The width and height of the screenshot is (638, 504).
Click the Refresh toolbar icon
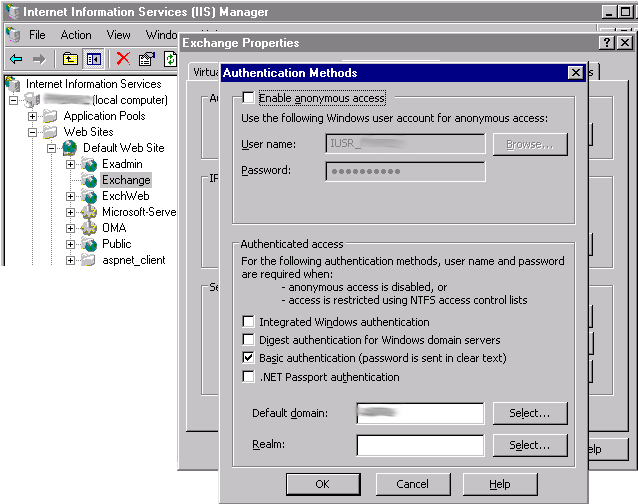coord(170,59)
